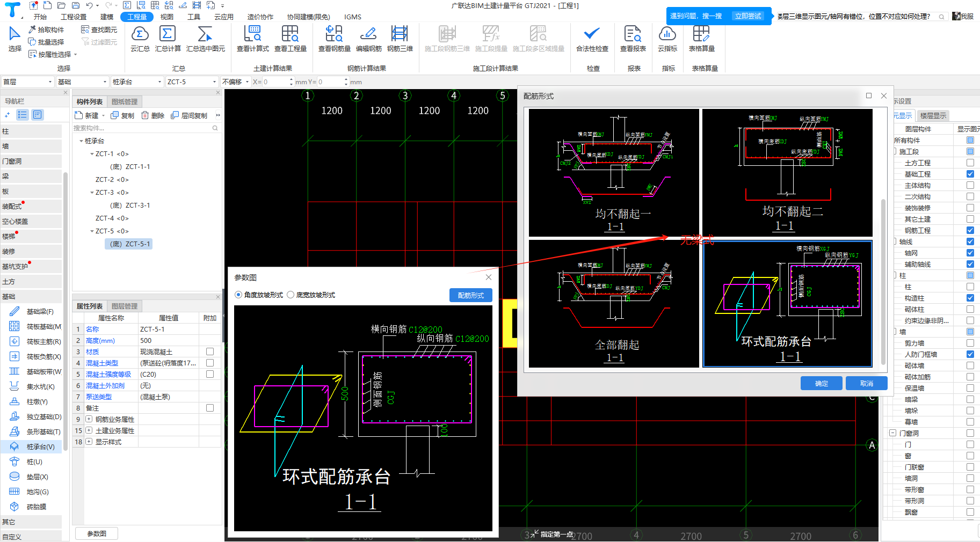Switch to 图纸管理 tab in component list
The image size is (980, 542).
point(125,101)
